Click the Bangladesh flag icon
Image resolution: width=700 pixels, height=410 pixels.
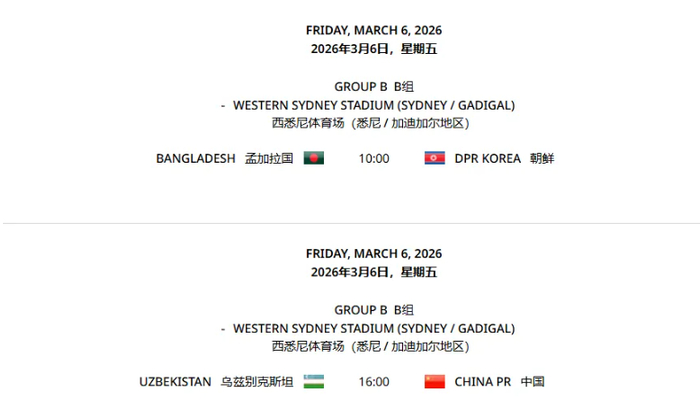(314, 158)
